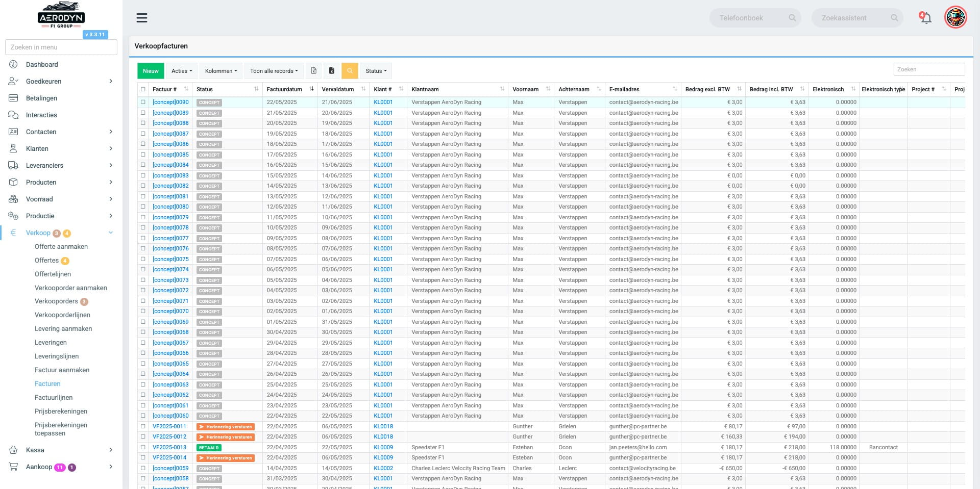Expand the Goedkeuren submenu chevron

click(111, 81)
